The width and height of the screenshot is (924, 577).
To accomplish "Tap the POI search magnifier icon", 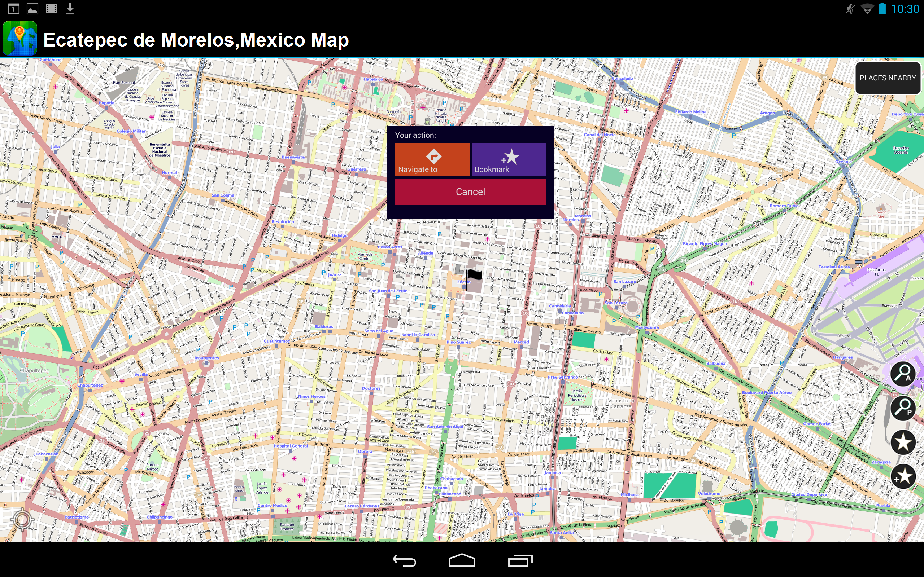I will click(903, 408).
